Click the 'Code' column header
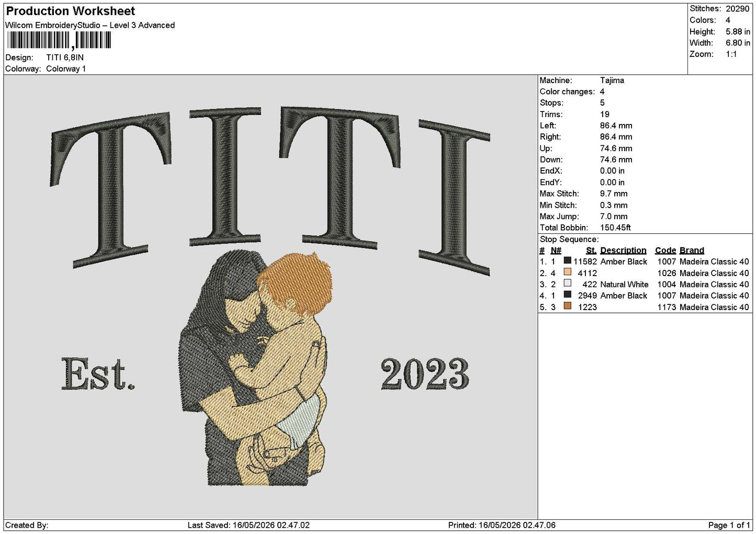The image size is (756, 534). (x=665, y=251)
